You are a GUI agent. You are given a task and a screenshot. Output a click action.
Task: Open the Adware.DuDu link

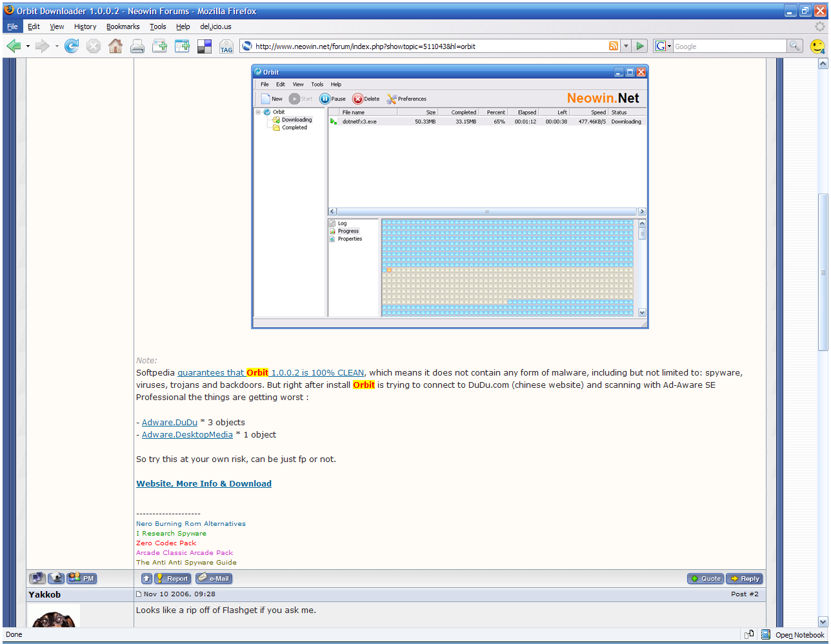pyautogui.click(x=170, y=422)
